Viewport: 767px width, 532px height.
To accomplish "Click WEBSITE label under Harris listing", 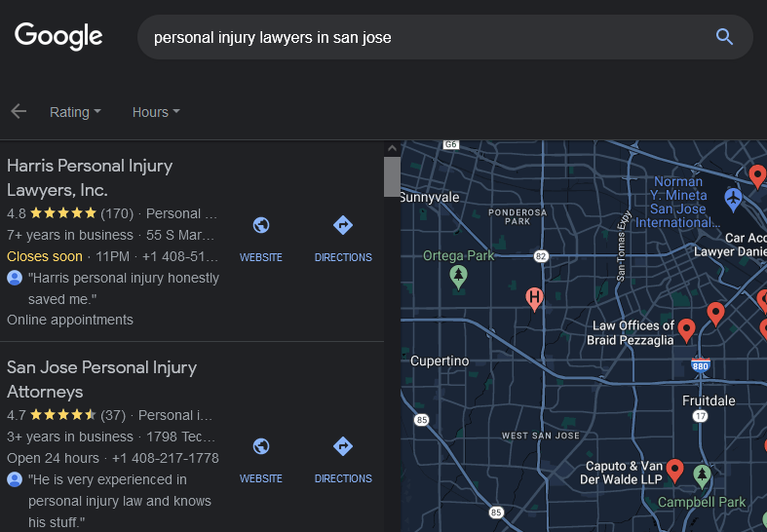I will point(261,257).
